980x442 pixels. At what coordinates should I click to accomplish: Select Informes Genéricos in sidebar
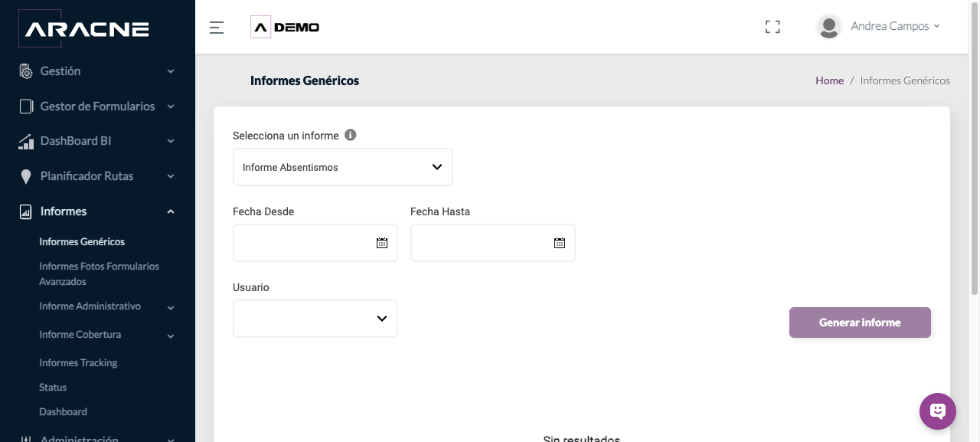tap(82, 241)
